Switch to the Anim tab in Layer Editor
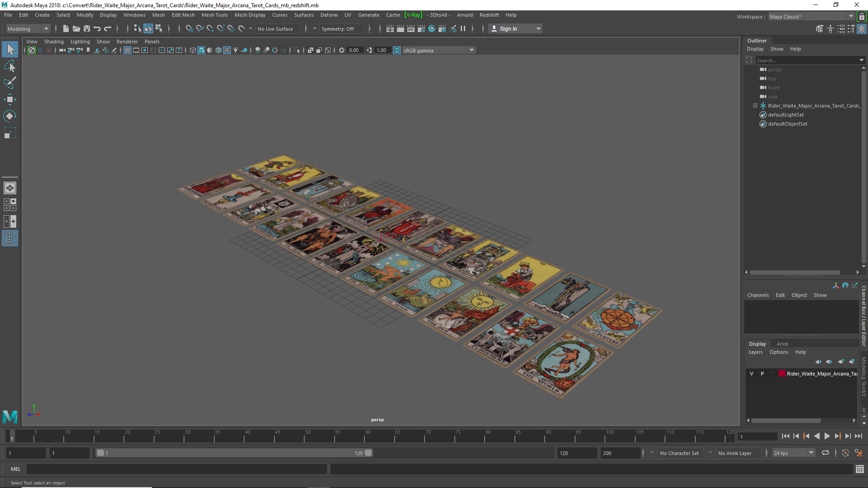This screenshot has width=868, height=488. tap(782, 344)
